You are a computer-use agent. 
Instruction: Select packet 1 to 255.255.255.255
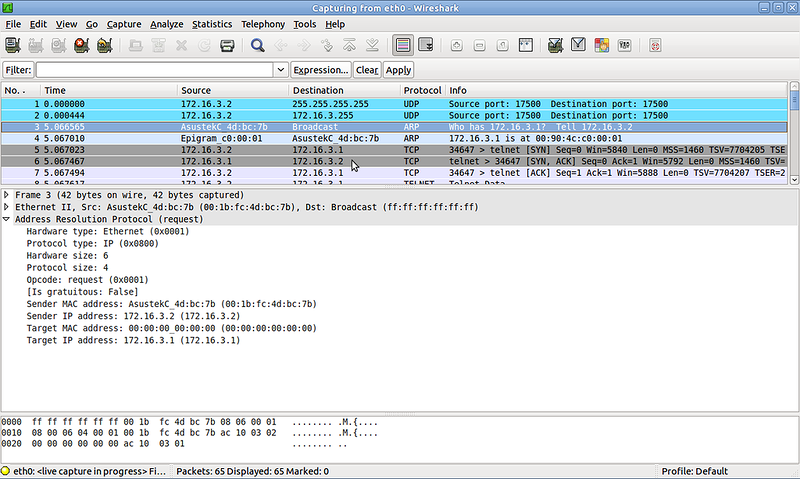click(394, 104)
